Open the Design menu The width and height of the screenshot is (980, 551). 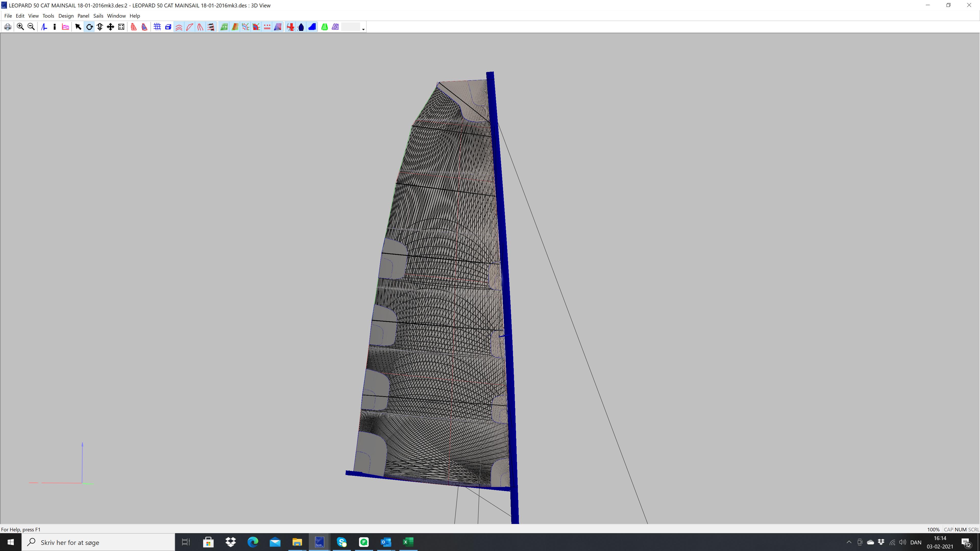pyautogui.click(x=66, y=16)
